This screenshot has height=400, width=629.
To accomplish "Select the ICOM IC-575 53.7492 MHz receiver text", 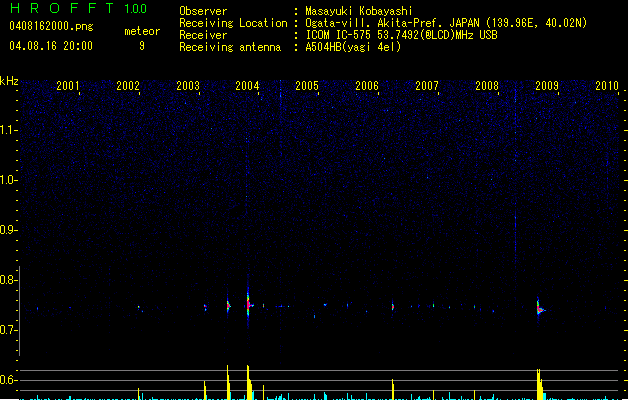I will tap(401, 35).
